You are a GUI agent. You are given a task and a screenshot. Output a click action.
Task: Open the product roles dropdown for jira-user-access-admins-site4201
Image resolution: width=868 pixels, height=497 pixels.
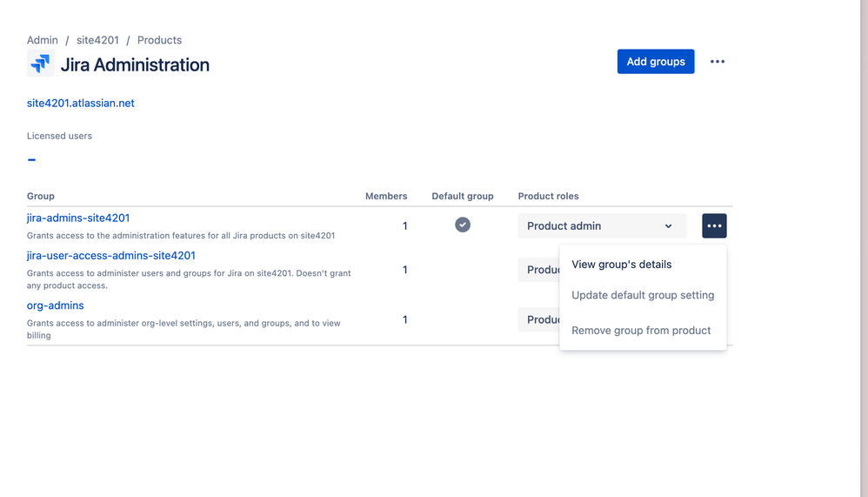(x=538, y=270)
